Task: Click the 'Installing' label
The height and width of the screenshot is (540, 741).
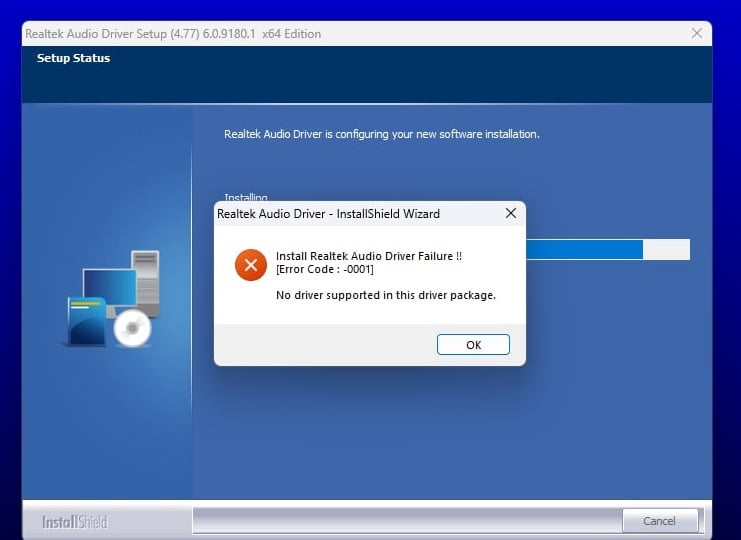Action: (x=246, y=197)
